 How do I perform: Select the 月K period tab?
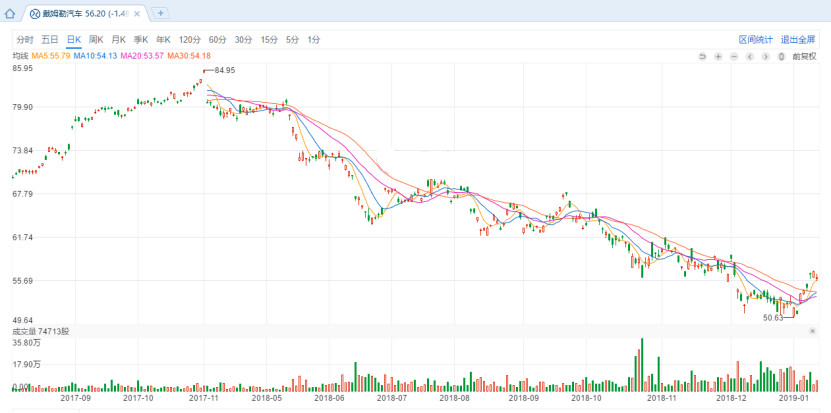click(118, 39)
